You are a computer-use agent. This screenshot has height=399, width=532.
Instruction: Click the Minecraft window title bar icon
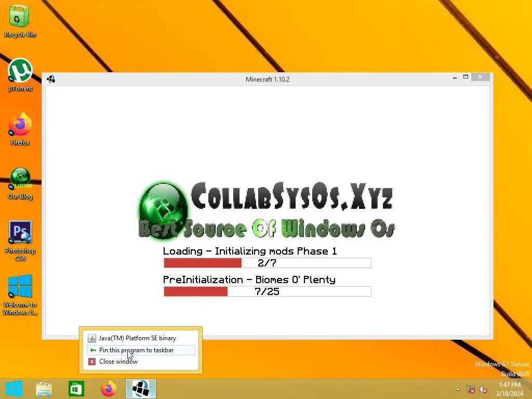(51, 79)
